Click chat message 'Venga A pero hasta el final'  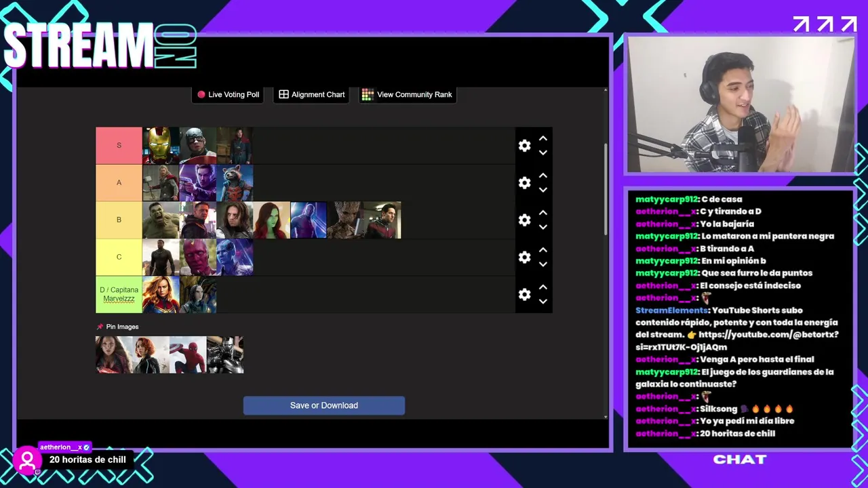(757, 359)
